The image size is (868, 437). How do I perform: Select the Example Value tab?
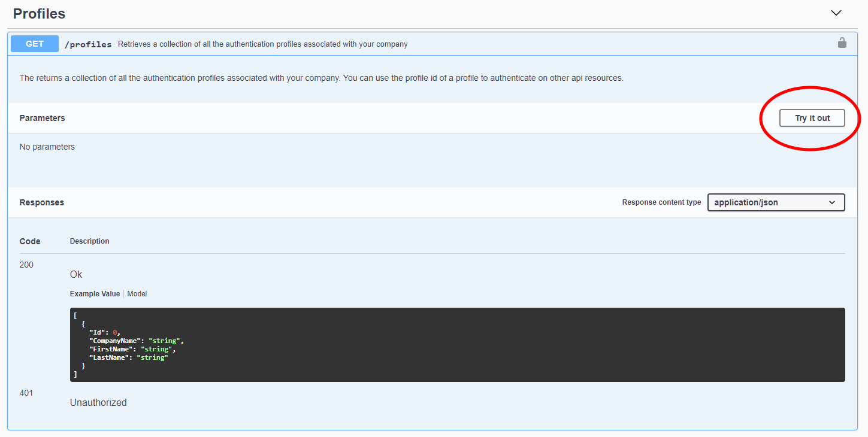coord(95,294)
